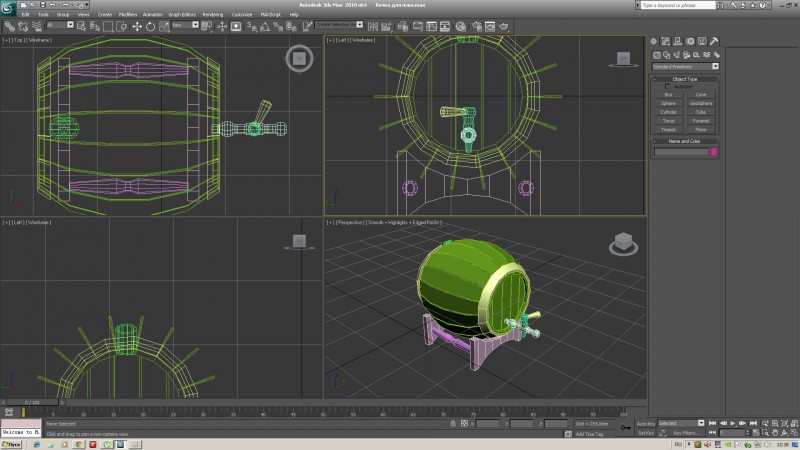This screenshot has height=450, width=800.
Task: Click the Cylinder primitive button
Action: point(668,112)
